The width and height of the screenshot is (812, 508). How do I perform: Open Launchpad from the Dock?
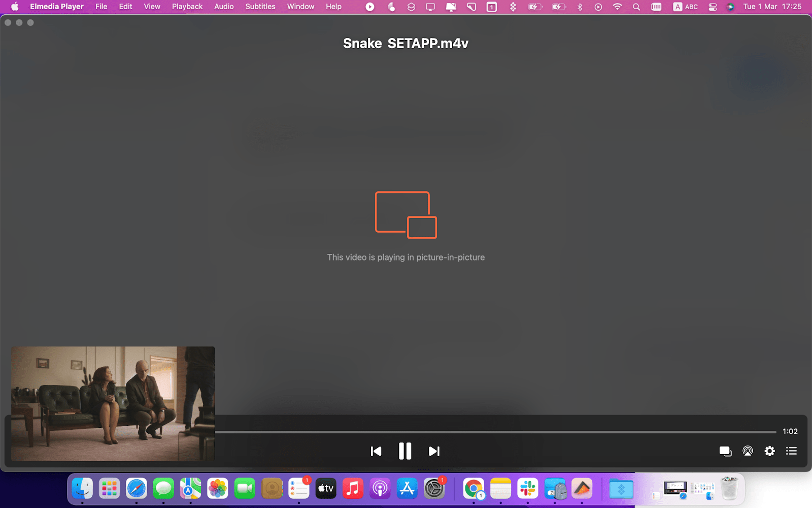109,488
